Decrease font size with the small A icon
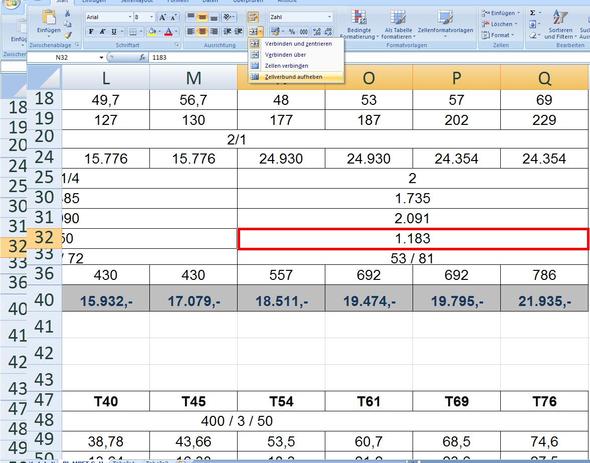The height and width of the screenshot is (463, 590). pyautogui.click(x=173, y=17)
